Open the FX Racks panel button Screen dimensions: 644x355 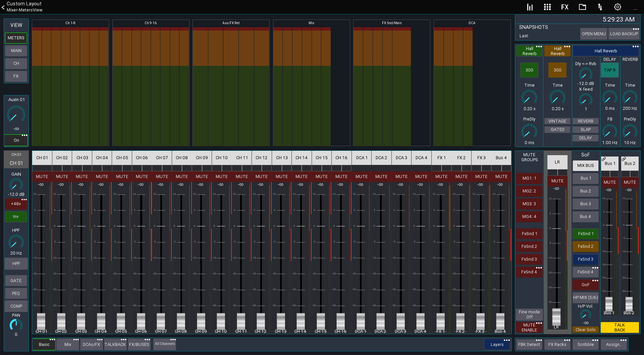coord(557,344)
